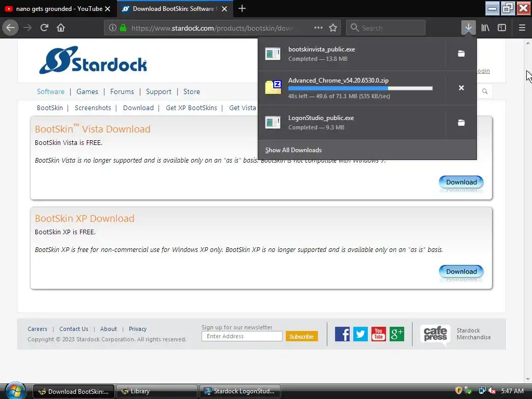
Task: Focus the browser Search box
Action: coord(386,28)
